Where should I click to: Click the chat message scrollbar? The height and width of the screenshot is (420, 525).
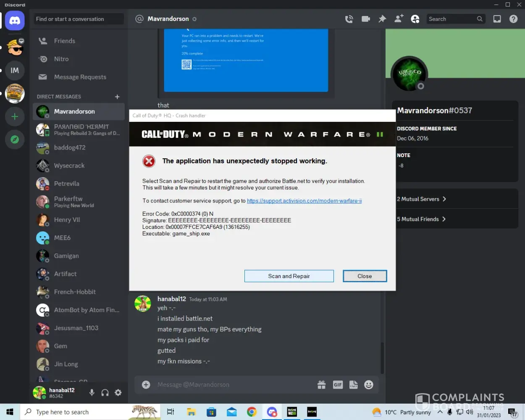click(x=382, y=357)
